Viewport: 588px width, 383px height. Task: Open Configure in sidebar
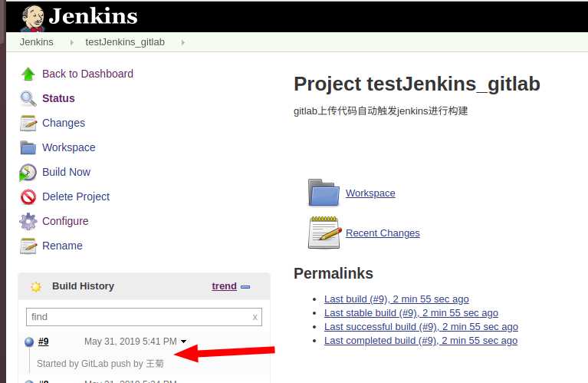coord(65,221)
